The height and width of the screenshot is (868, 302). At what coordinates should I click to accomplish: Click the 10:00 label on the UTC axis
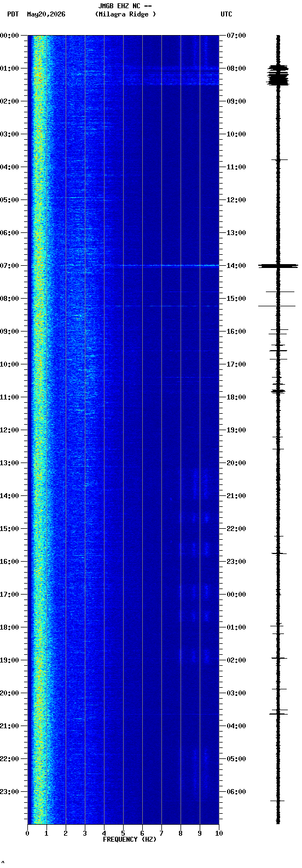point(236,134)
